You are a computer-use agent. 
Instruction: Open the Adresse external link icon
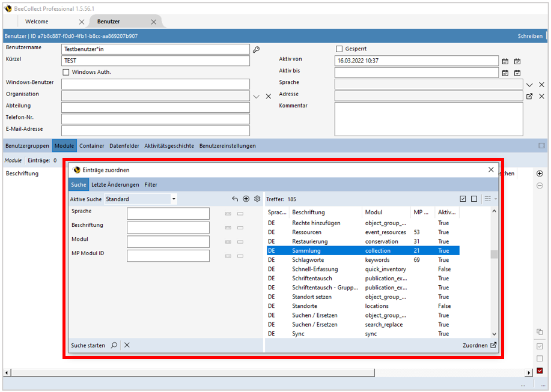529,96
